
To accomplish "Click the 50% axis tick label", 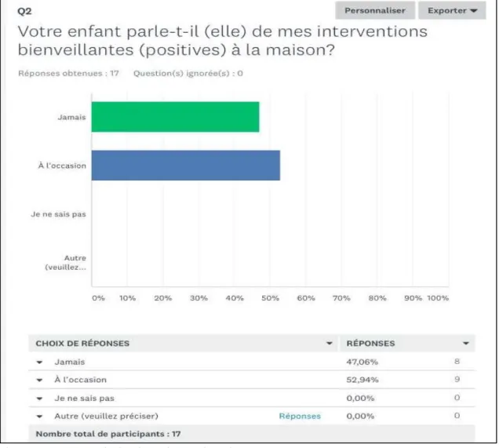I will pyautogui.click(x=270, y=298).
